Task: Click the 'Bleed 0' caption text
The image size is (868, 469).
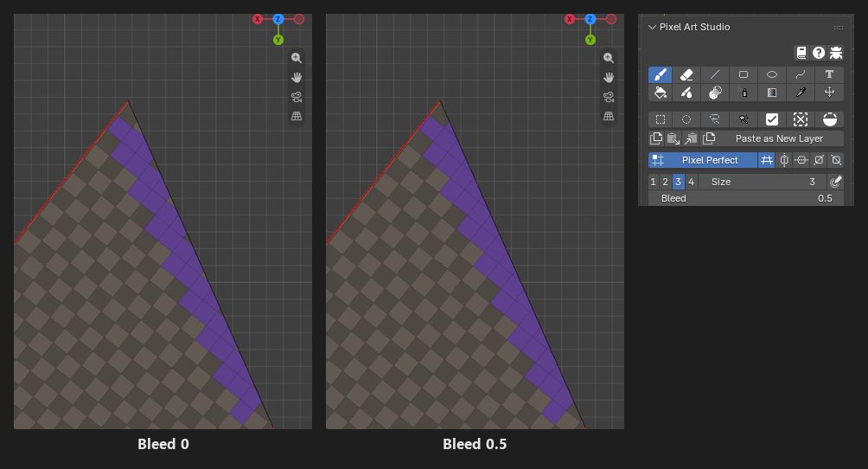Action: (x=163, y=444)
